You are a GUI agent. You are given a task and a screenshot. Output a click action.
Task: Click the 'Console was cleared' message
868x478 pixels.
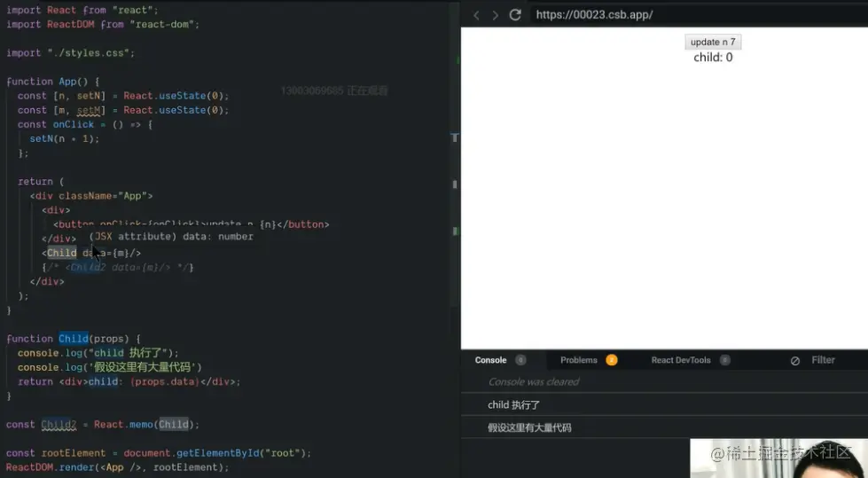click(534, 381)
